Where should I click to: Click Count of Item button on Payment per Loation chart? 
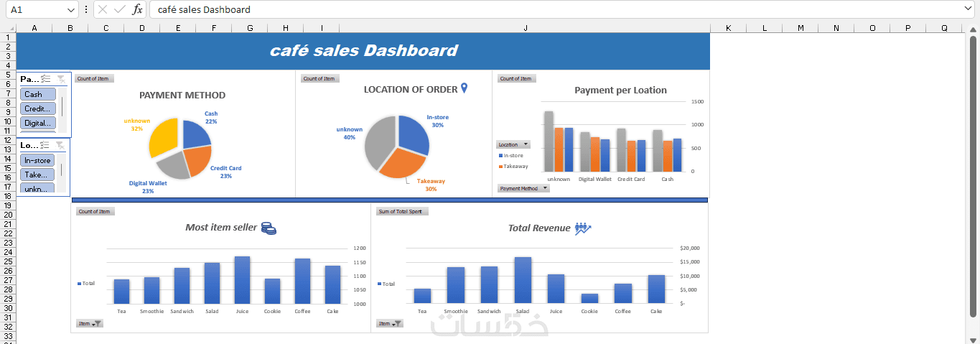click(x=517, y=79)
